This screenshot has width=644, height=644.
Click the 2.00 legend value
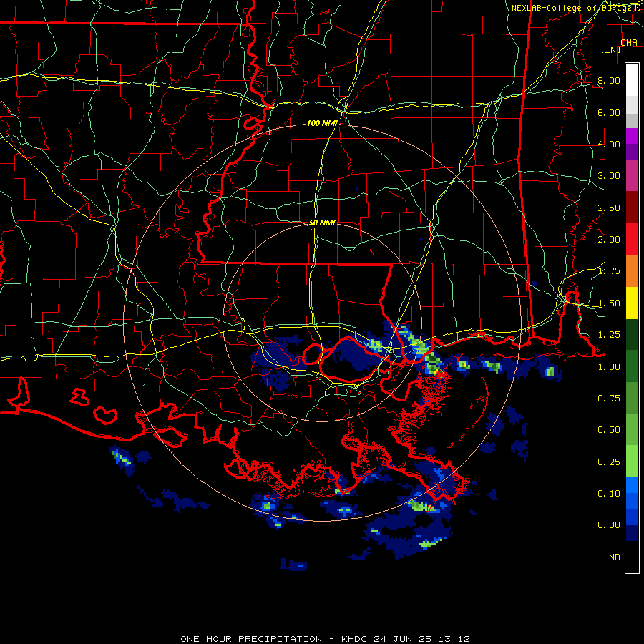point(609,240)
